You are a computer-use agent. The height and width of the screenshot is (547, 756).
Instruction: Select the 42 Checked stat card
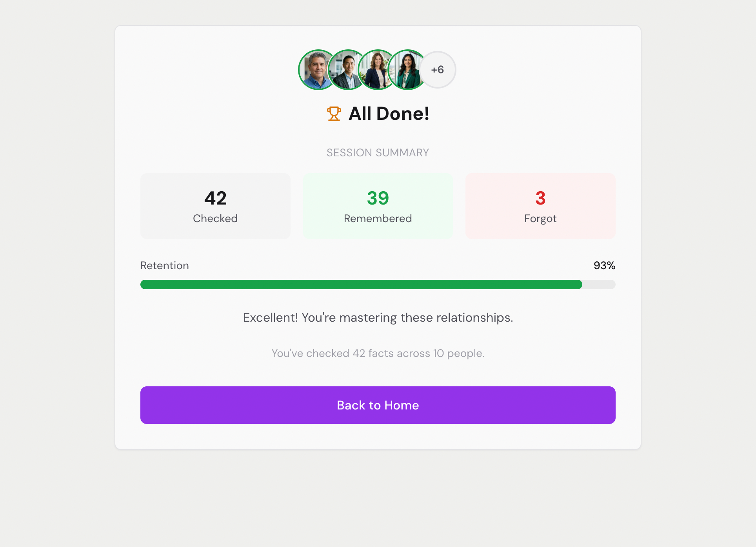215,206
